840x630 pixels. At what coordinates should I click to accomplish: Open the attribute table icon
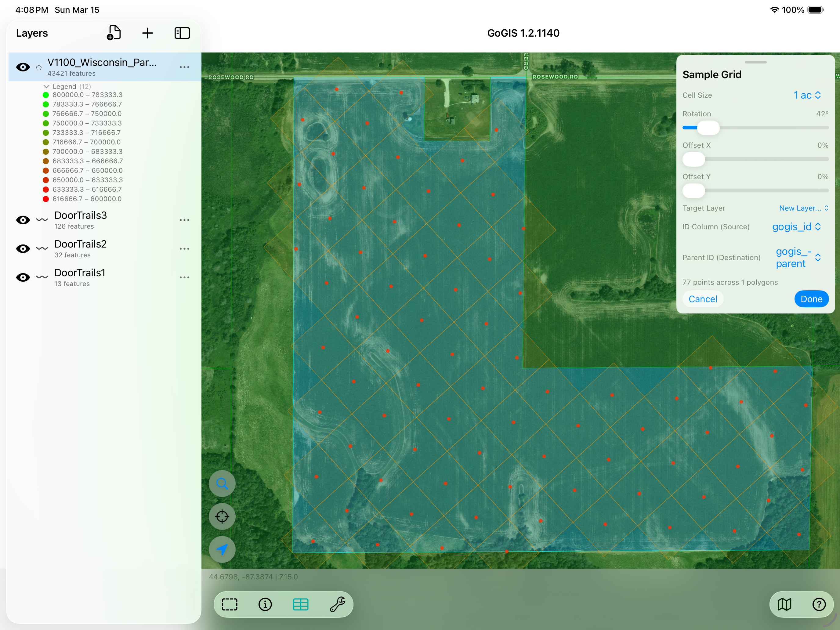(x=300, y=604)
